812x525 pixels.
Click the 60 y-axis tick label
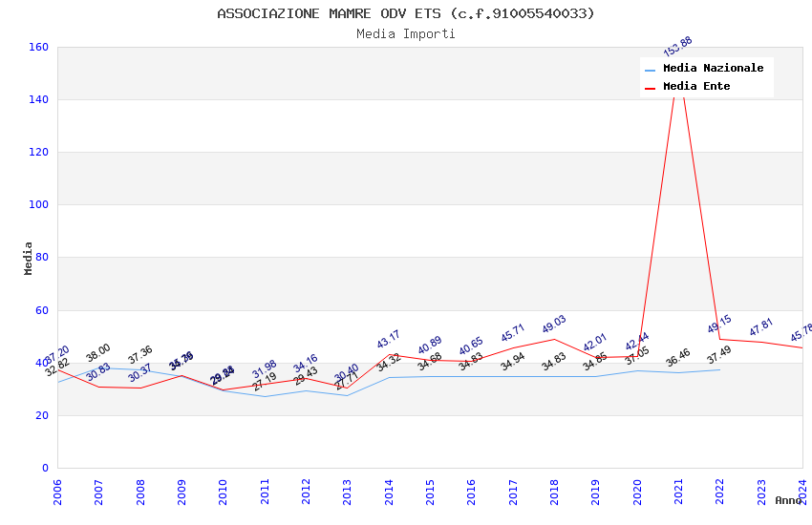coord(42,310)
